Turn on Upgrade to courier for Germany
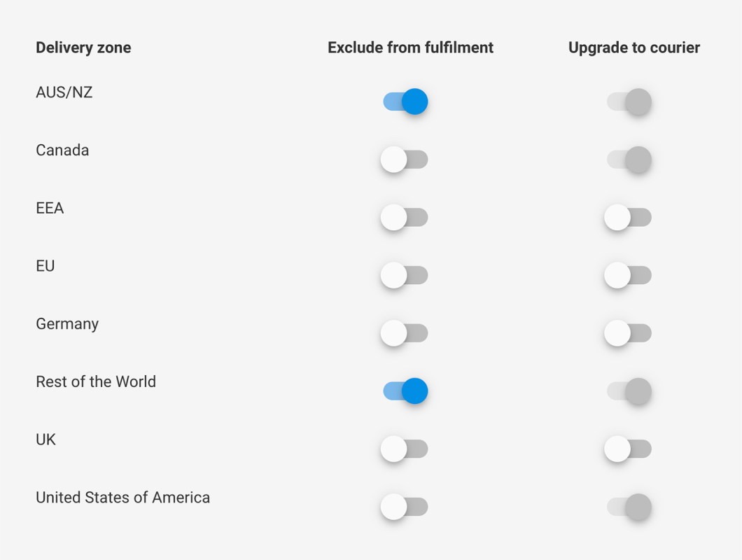 click(629, 332)
